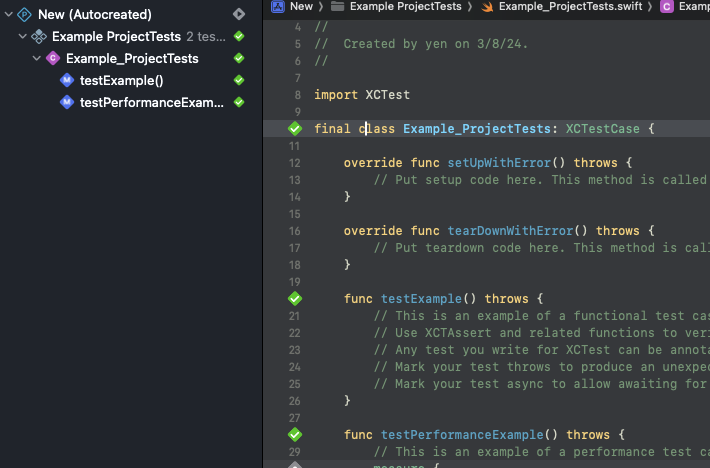Screen dimensions: 710x468
Task: Rerun testExample via gutter diamond at line 20
Action: coord(295,299)
